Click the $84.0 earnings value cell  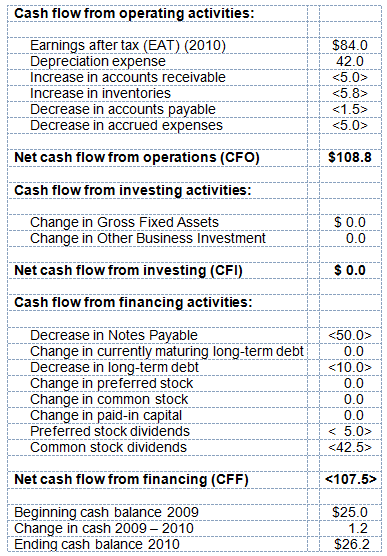pyautogui.click(x=350, y=46)
